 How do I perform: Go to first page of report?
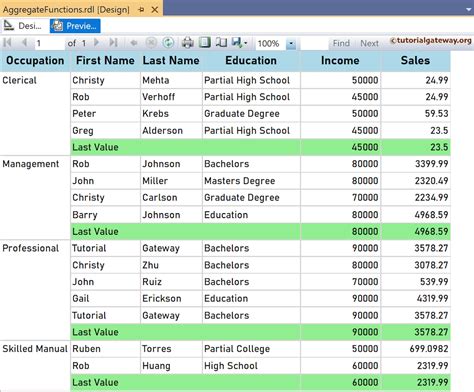click(x=8, y=43)
